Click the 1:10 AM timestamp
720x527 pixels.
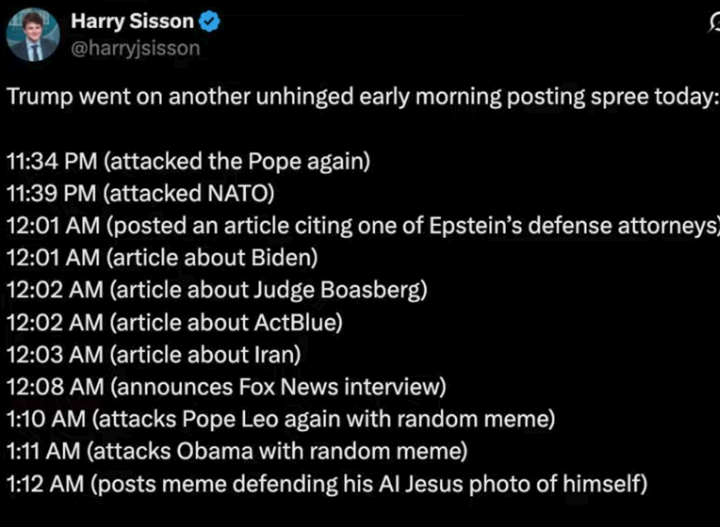[x=40, y=419]
